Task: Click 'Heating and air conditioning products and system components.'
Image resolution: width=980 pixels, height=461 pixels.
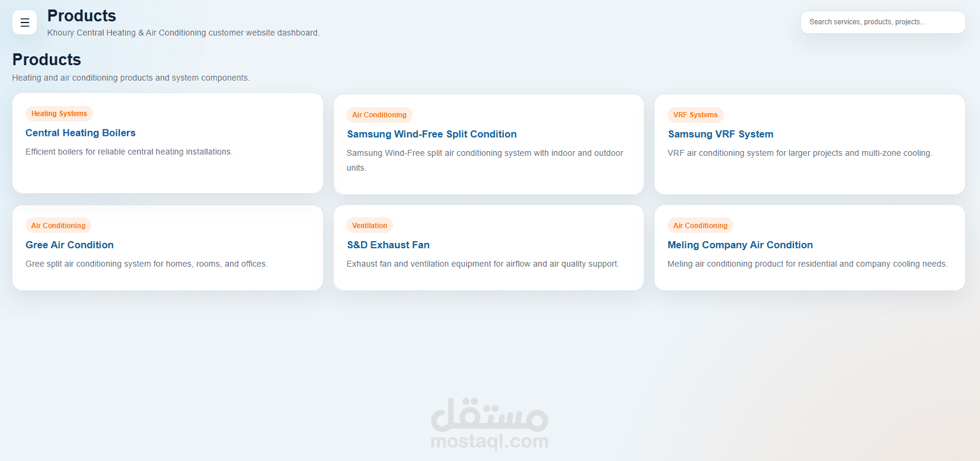Action: (x=131, y=78)
